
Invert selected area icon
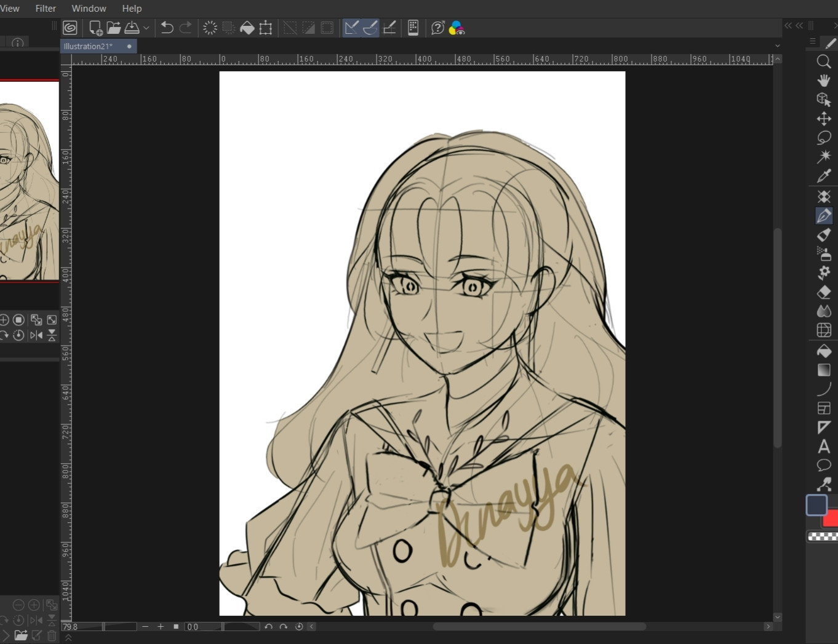point(308,28)
